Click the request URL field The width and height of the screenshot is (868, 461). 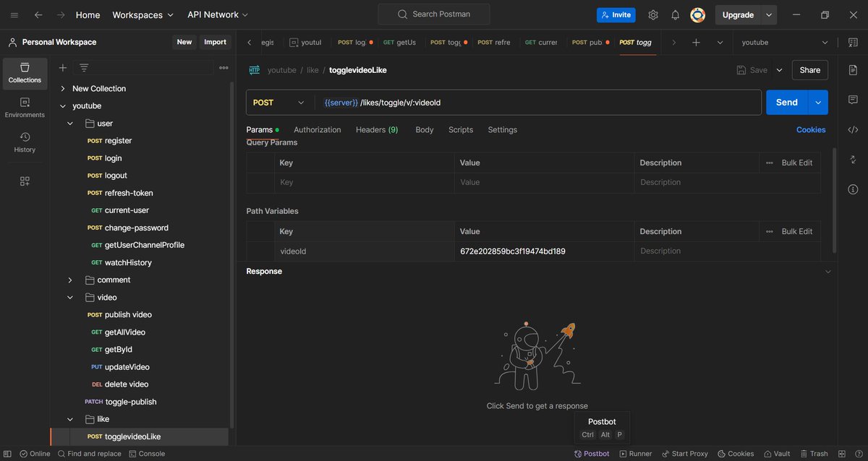pyautogui.click(x=538, y=103)
